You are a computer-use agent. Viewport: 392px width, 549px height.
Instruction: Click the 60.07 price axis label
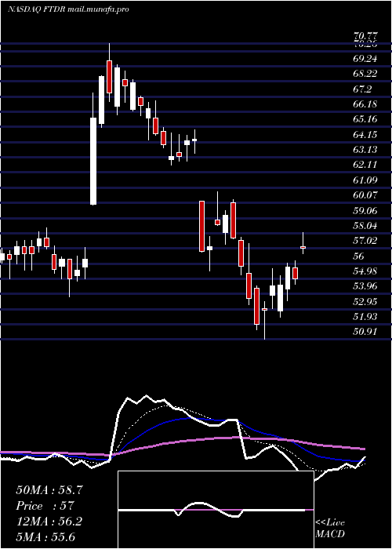point(365,195)
